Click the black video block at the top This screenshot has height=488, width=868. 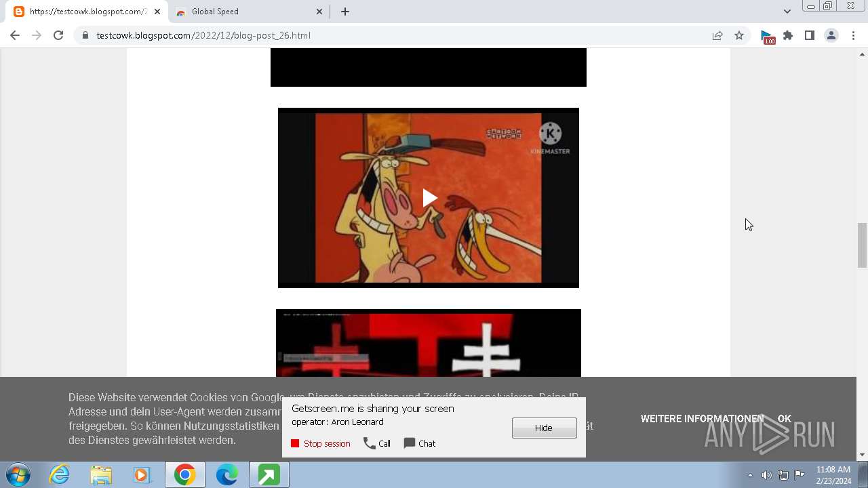[429, 67]
